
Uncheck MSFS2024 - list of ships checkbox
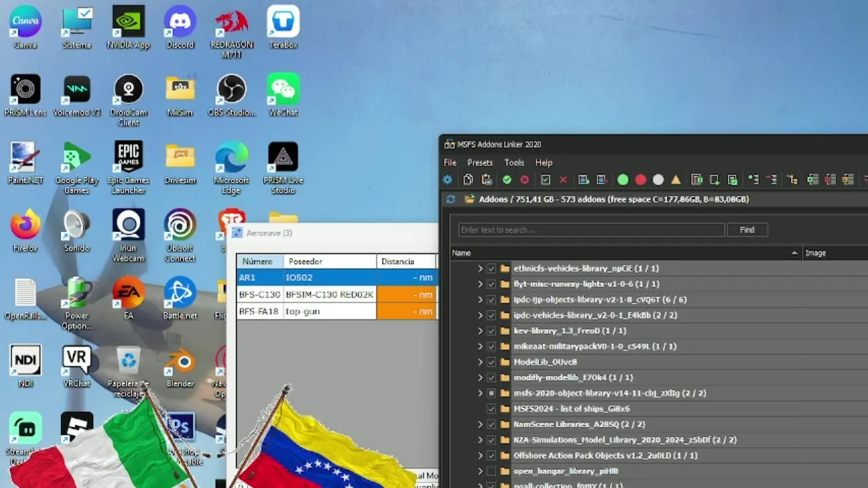(x=491, y=409)
